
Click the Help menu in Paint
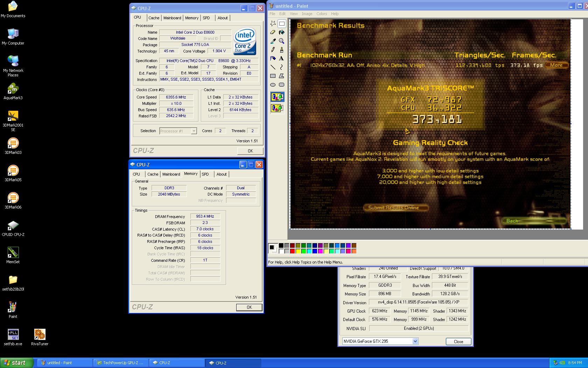tap(335, 14)
